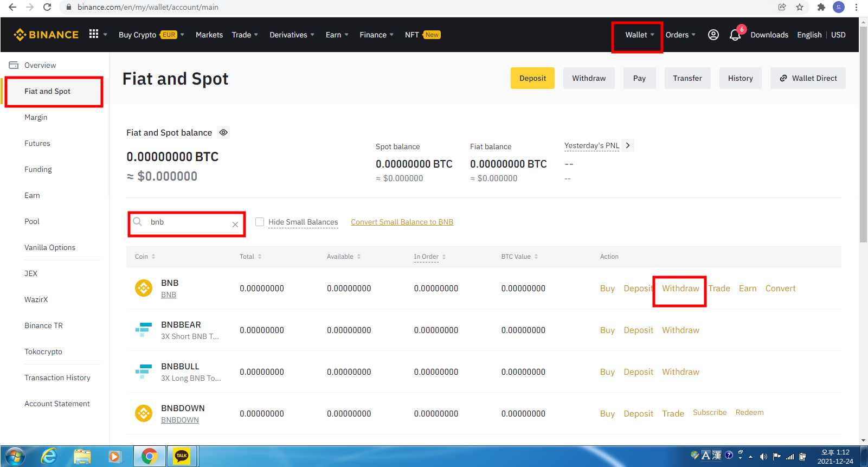Expand the Buy Crypto dropdown
The image size is (868, 467).
click(x=152, y=35)
